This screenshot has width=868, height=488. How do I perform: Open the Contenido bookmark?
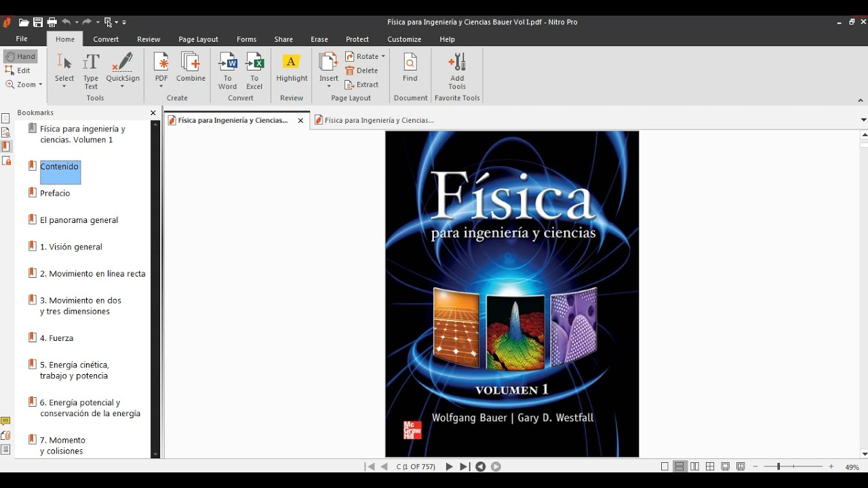tap(59, 167)
